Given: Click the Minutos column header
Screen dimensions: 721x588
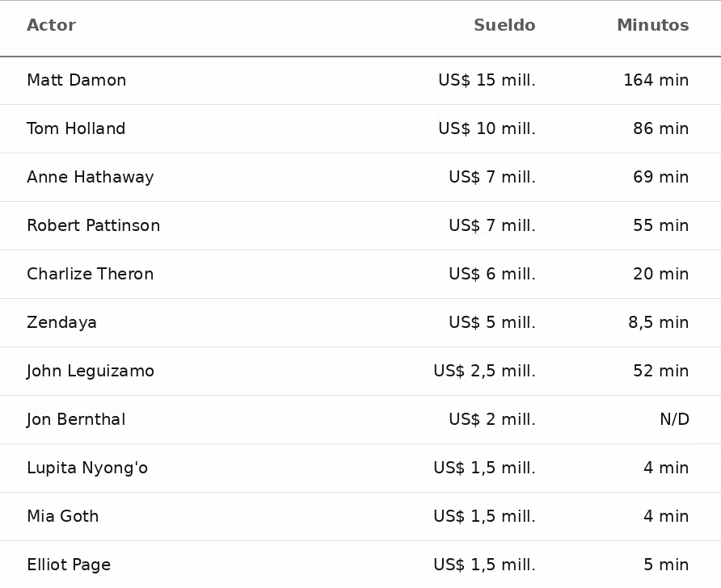Looking at the screenshot, I should 653,25.
